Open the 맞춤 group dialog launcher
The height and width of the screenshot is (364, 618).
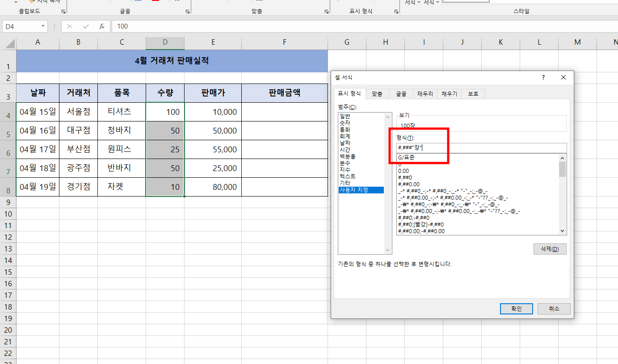coord(327,11)
